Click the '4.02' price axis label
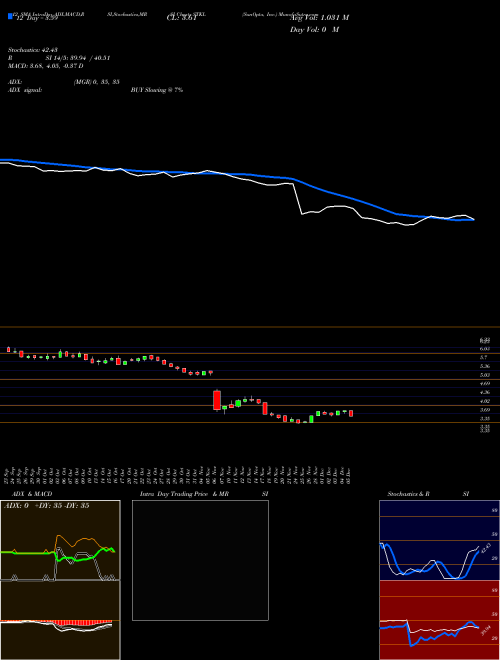 point(485,401)
